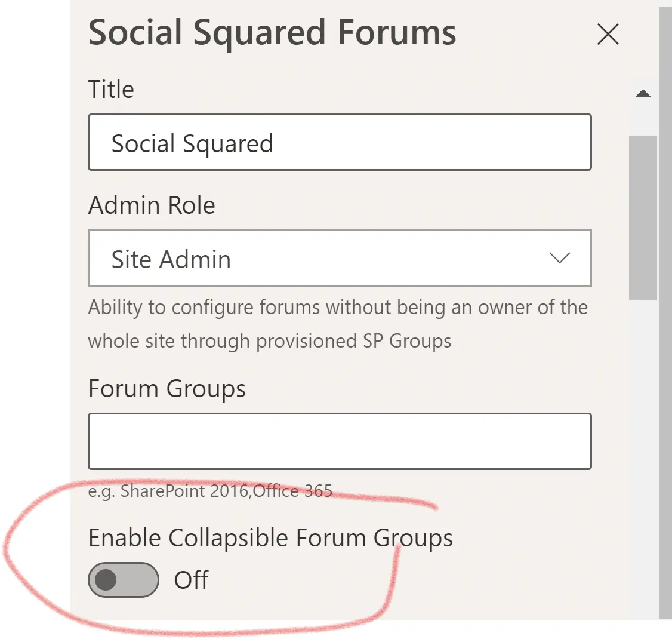
Task: Expand the Site Admin selection chevron
Action: 560,258
